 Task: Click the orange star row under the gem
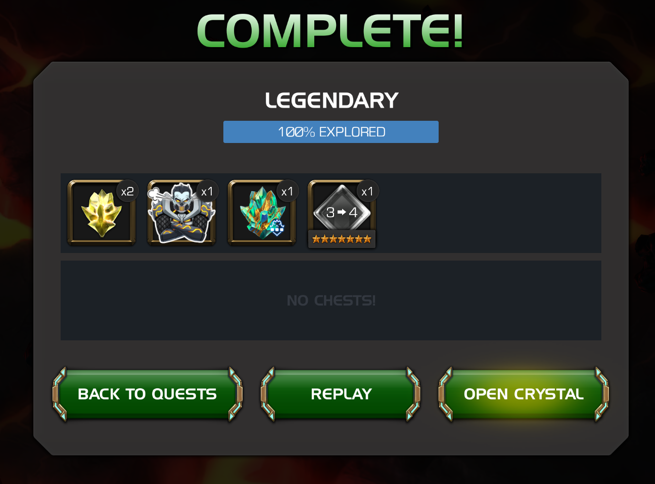tap(342, 239)
